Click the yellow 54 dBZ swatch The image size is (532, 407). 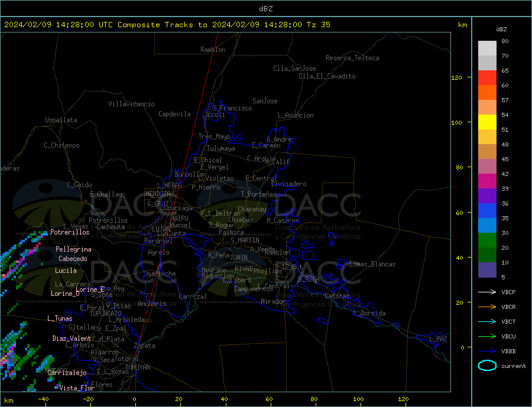point(487,122)
